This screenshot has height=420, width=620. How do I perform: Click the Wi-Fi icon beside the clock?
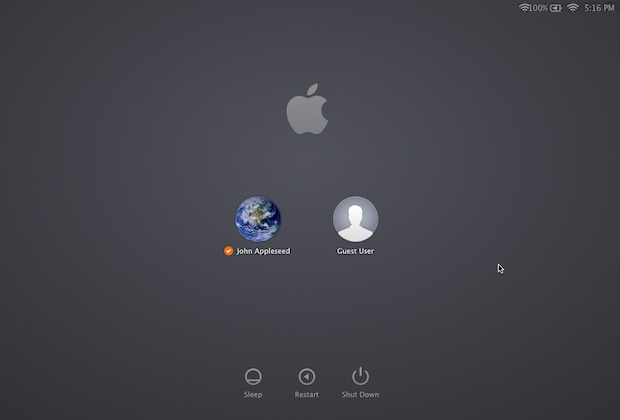pyautogui.click(x=573, y=8)
